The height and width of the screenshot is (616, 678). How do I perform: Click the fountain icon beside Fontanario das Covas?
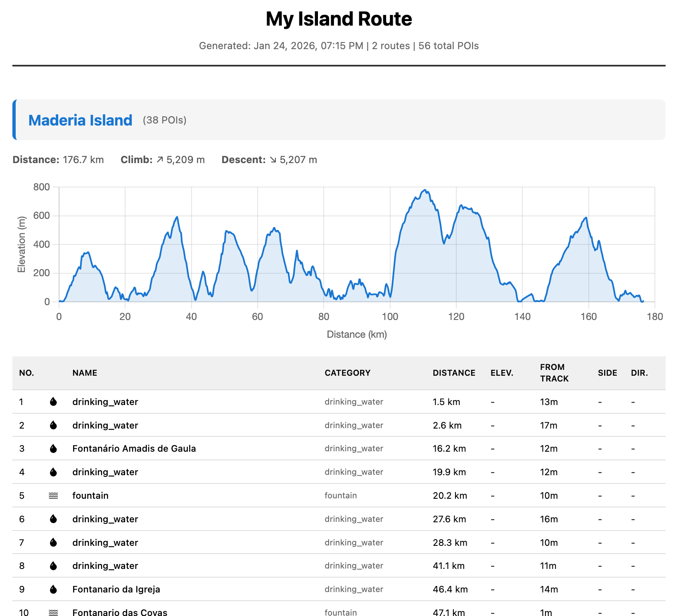[x=54, y=613]
